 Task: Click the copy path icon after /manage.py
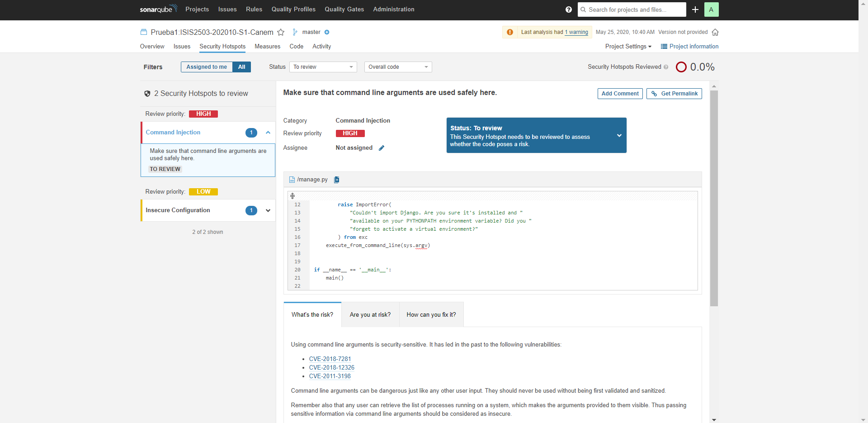click(336, 180)
